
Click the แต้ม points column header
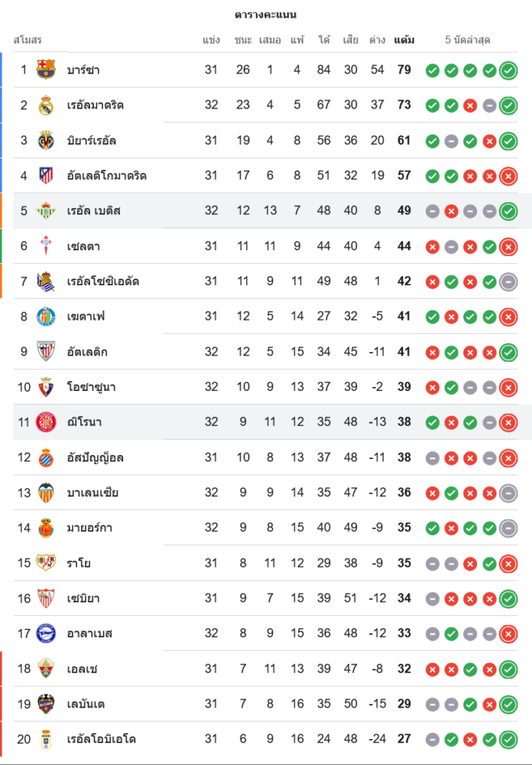404,40
